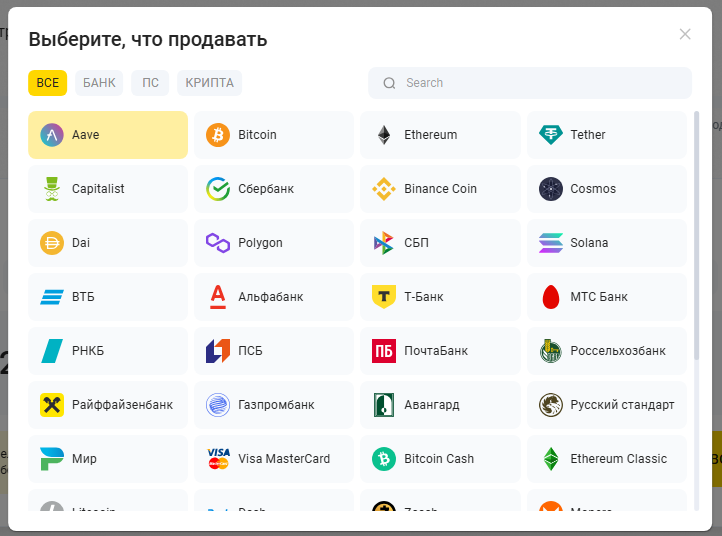Choose Газпромбанк from the list
Image resolution: width=722 pixels, height=536 pixels.
click(274, 405)
